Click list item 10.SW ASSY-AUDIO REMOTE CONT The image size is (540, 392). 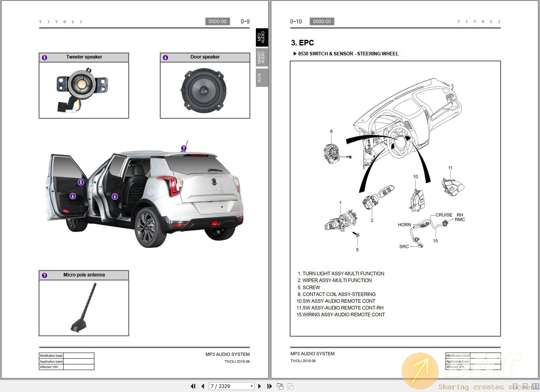(336, 301)
